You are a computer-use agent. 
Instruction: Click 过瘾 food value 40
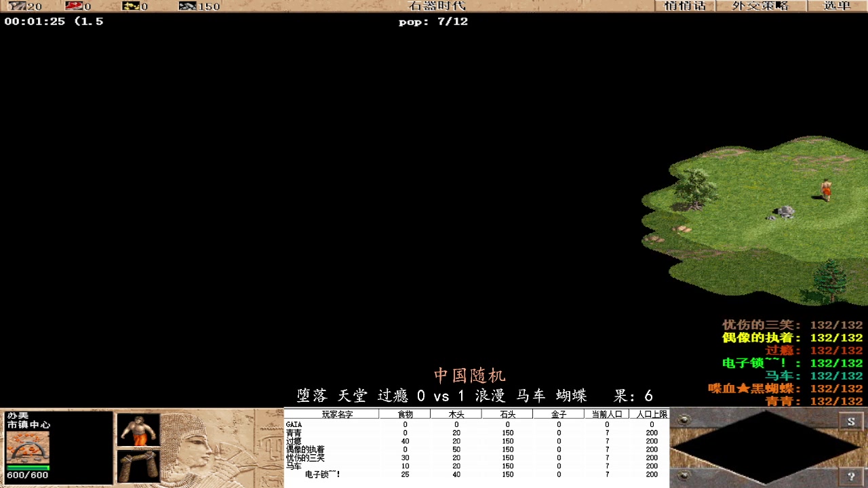click(405, 441)
